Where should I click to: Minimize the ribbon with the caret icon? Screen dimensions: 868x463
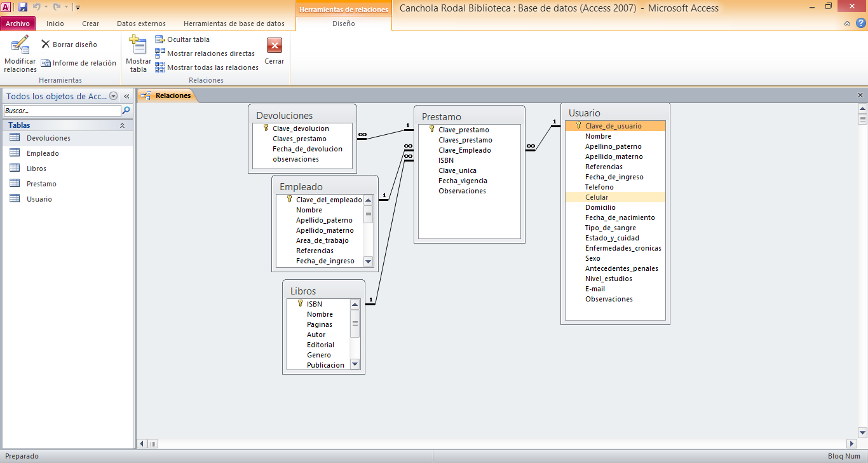tap(848, 24)
